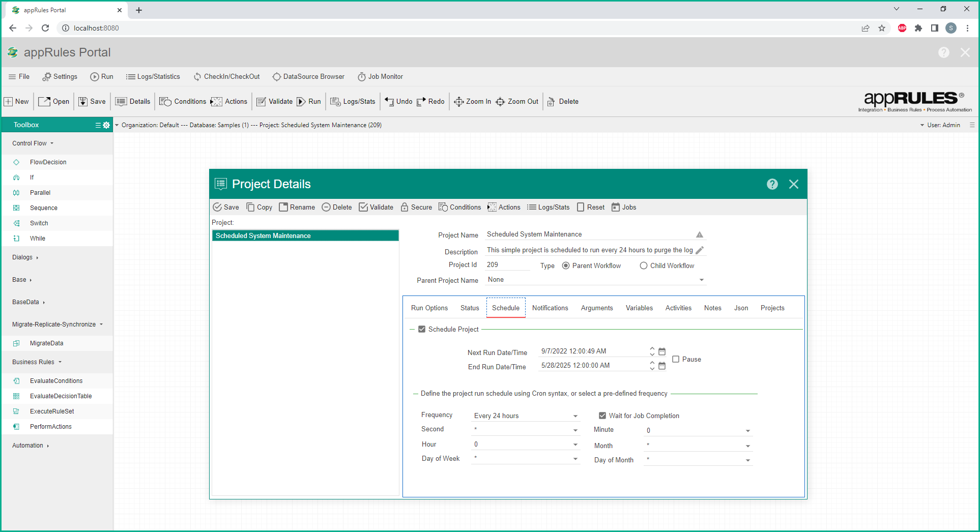980x532 pixels.
Task: Click the pencil icon to edit Description
Action: [700, 250]
